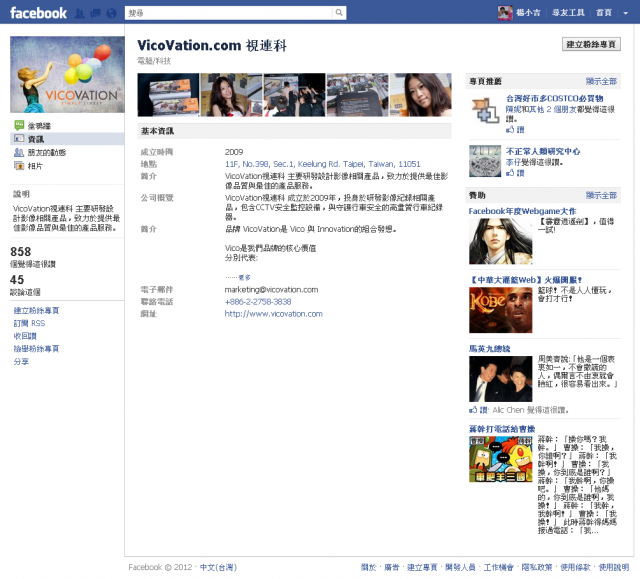Click the 馬英九總統 ad photo
Viewport: 640px width, 579px height.
pyautogui.click(x=501, y=379)
